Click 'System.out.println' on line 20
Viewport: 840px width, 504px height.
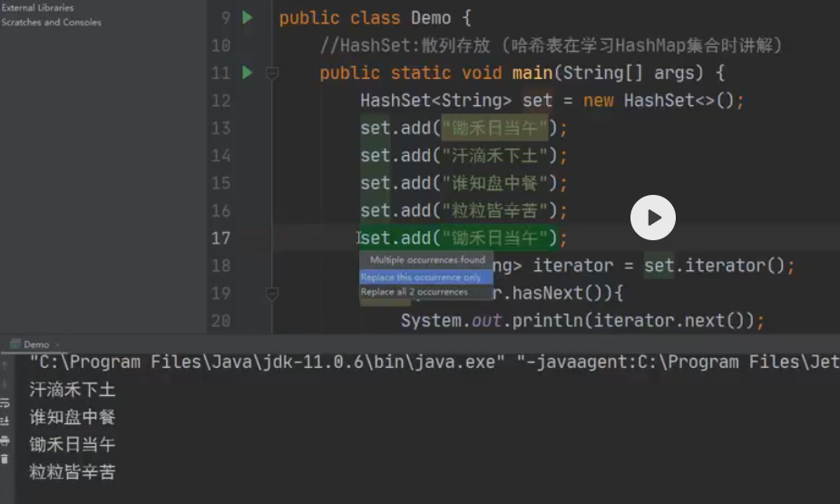492,320
